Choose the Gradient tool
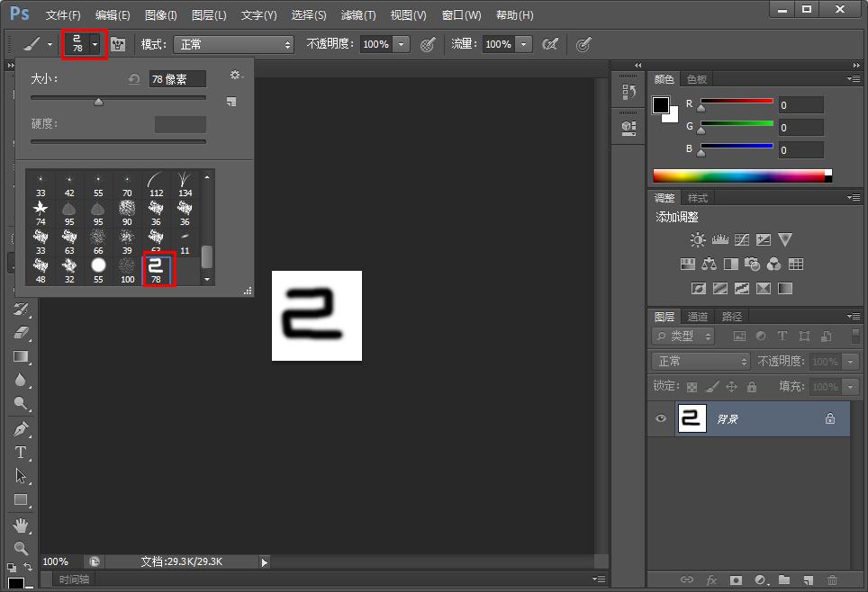868x592 pixels. [x=22, y=356]
